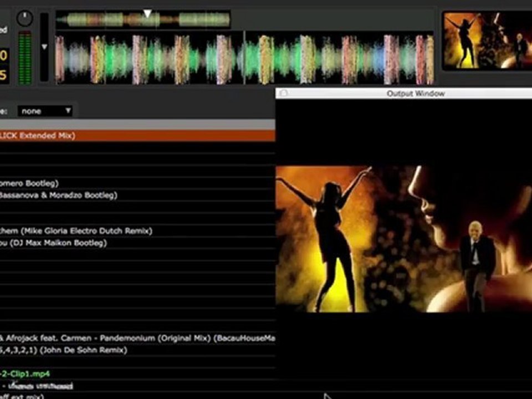
Task: Select the 'DJ Max Maikon Bootleg' track row
Action: click(x=137, y=243)
